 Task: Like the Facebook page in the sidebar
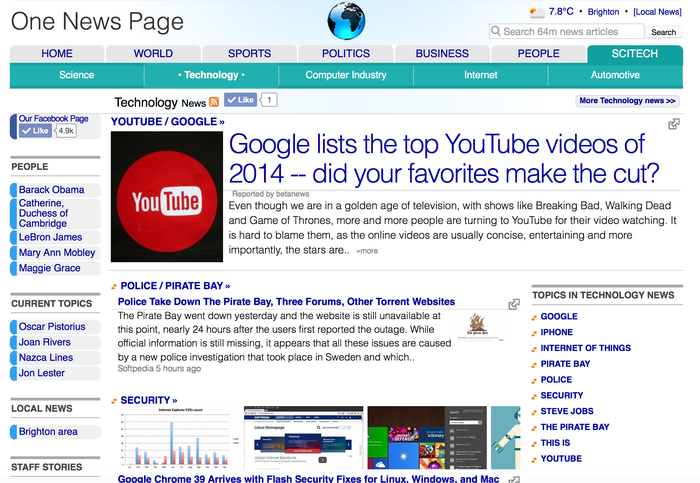[x=35, y=131]
